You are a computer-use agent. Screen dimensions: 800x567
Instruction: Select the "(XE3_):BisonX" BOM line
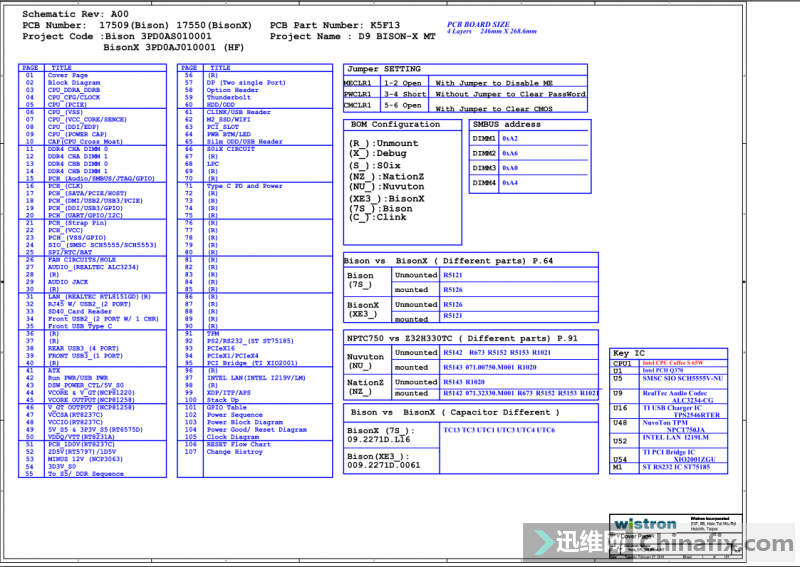click(x=387, y=199)
